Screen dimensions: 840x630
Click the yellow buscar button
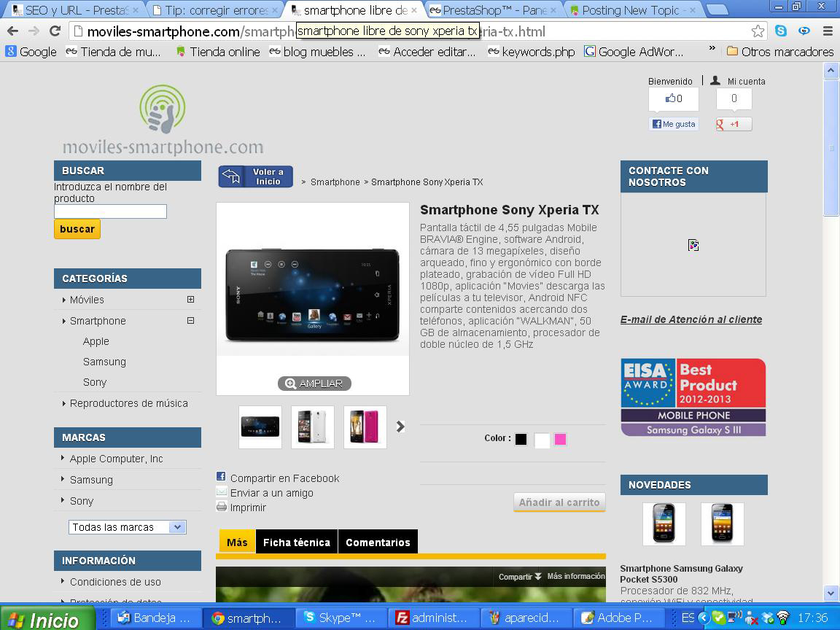(77, 229)
